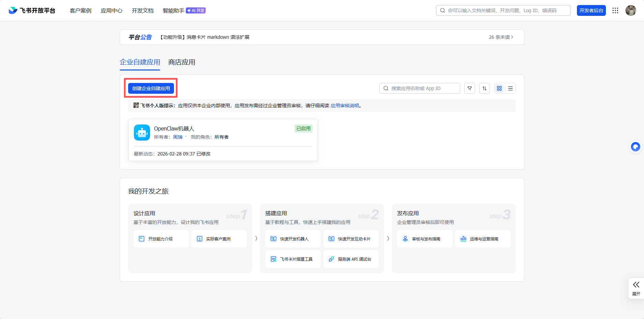
Task: Open the user avatar profile menu
Action: pos(631,10)
